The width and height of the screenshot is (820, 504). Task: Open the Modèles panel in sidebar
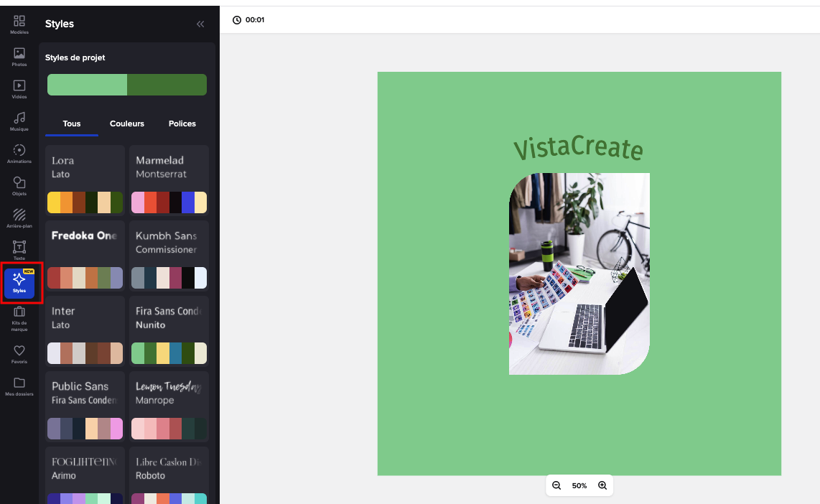click(19, 24)
